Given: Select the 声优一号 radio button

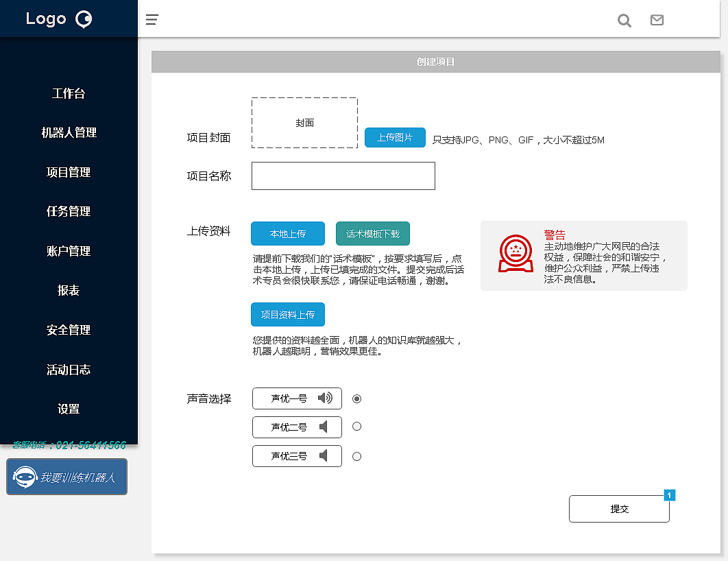Looking at the screenshot, I should [x=356, y=398].
